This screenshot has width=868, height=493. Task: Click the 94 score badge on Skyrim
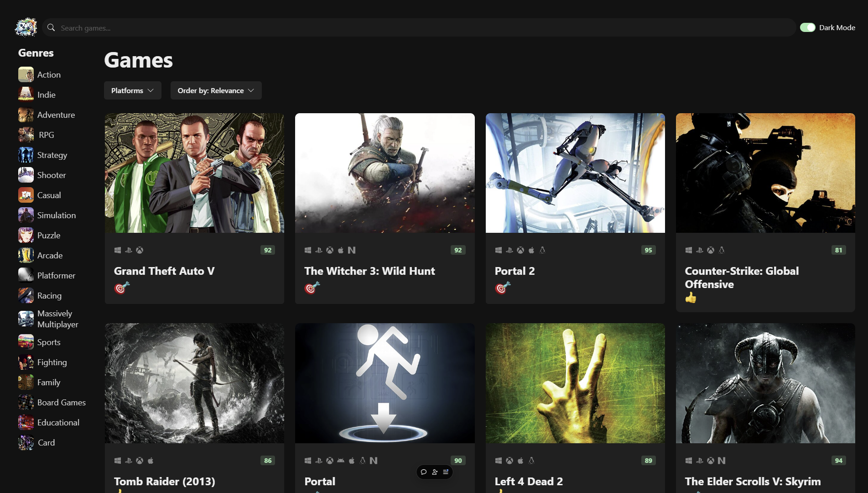tap(838, 461)
